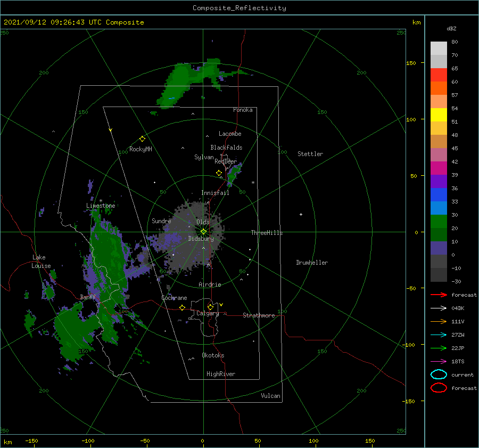Screen dimensions: 479x448
Task: Select the orange 111V arrow in legend
Action: [x=439, y=321]
